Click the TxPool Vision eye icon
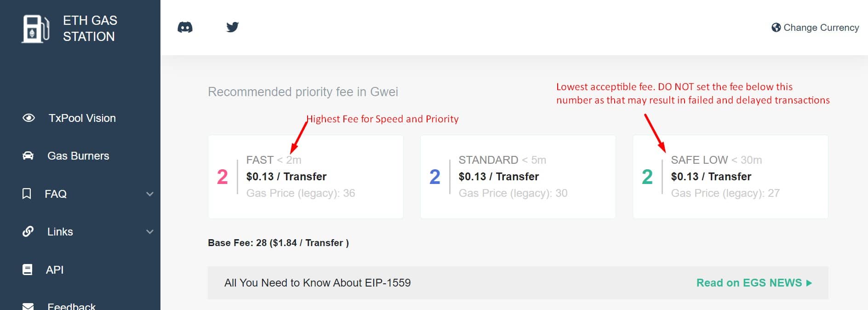The height and width of the screenshot is (310, 868). [x=29, y=118]
